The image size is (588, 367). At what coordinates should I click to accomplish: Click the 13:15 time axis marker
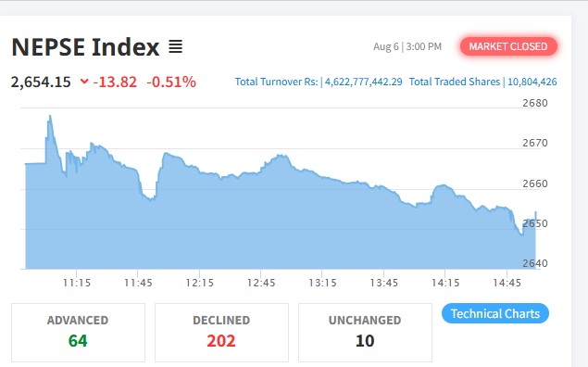pos(322,282)
